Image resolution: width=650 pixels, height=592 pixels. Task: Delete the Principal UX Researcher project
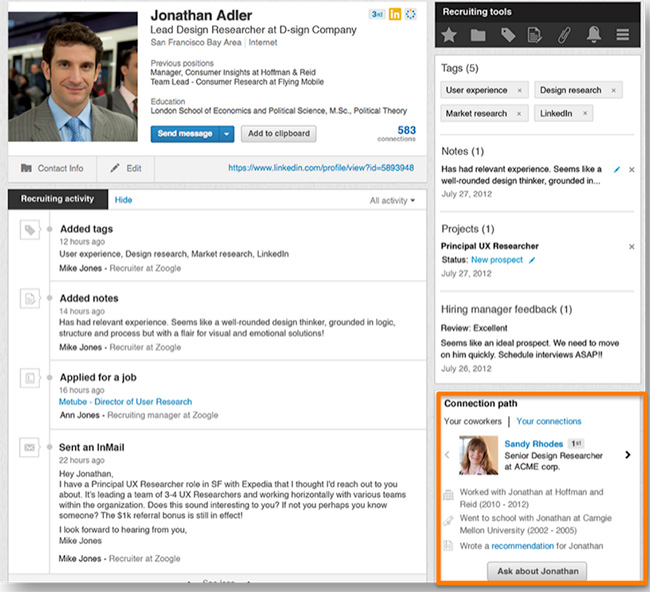click(631, 246)
